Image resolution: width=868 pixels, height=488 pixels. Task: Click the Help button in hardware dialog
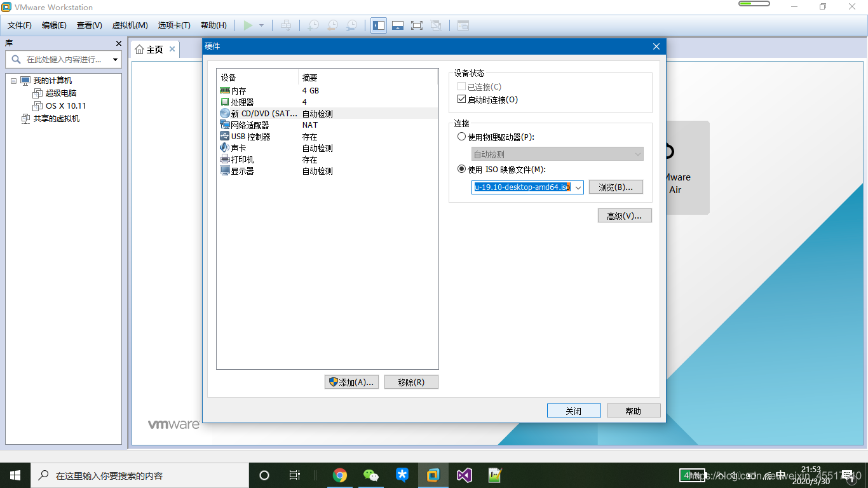point(634,411)
